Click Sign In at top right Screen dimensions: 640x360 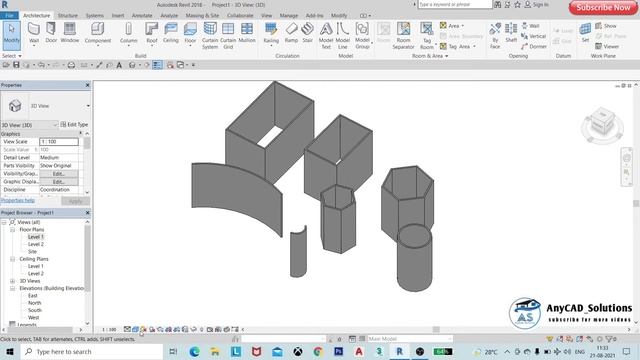tap(537, 4)
